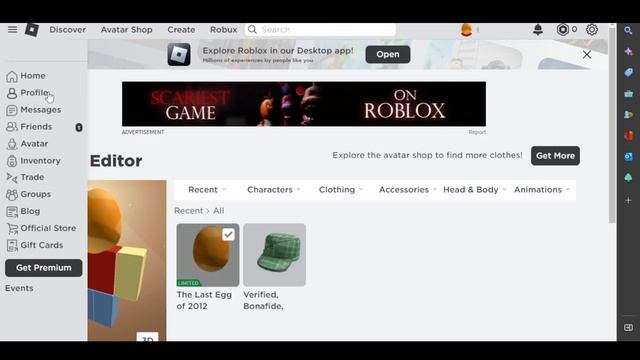The image size is (640, 360).
Task: Click the search magnifier icon in Roblox search
Action: point(252,29)
